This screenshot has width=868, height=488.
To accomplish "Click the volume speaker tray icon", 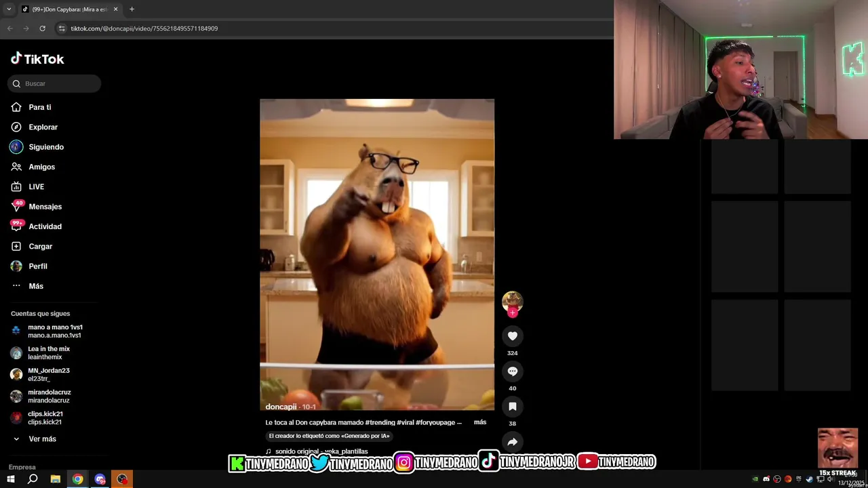I will pyautogui.click(x=831, y=479).
